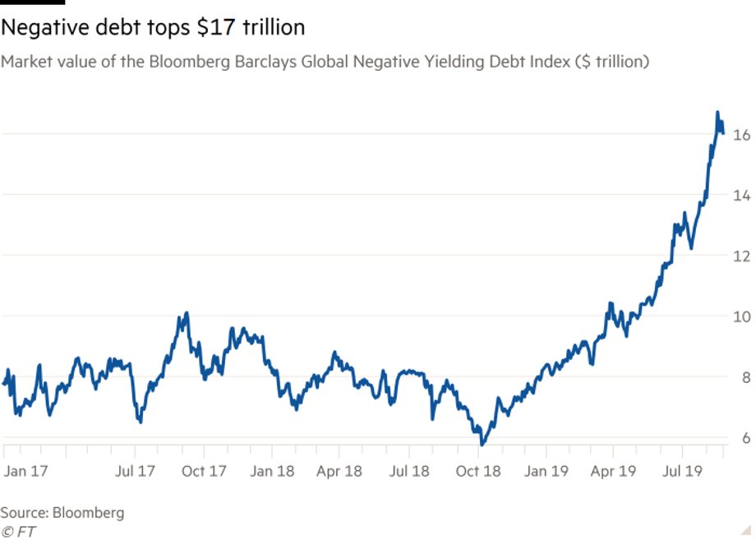Click the y-axis value 16

[x=741, y=135]
